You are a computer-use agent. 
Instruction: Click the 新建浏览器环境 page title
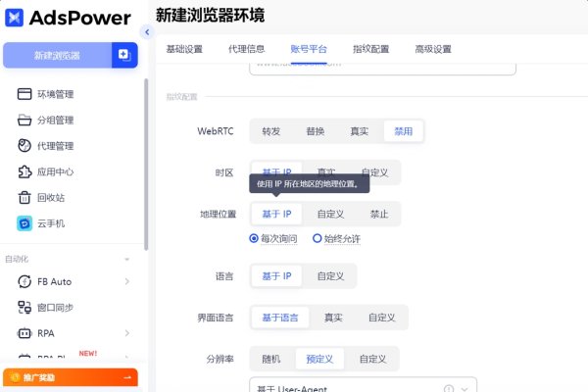coord(210,16)
